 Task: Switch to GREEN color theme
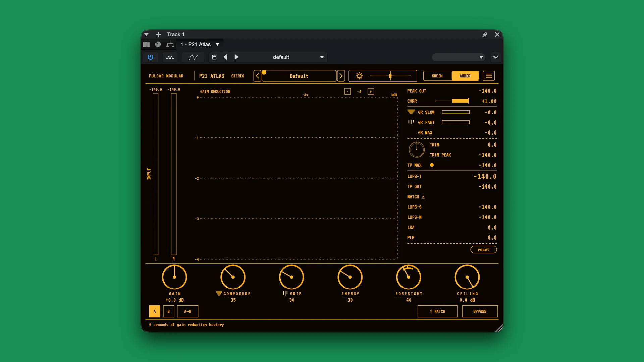click(x=437, y=76)
